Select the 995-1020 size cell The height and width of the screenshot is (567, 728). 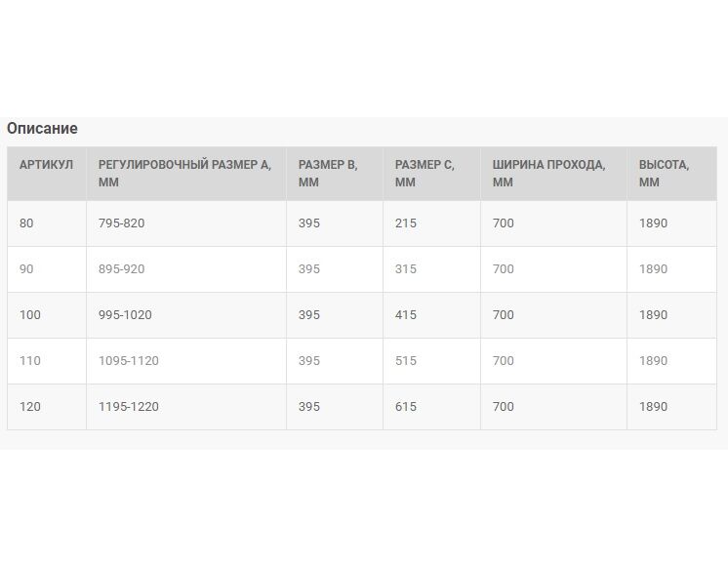coord(186,315)
